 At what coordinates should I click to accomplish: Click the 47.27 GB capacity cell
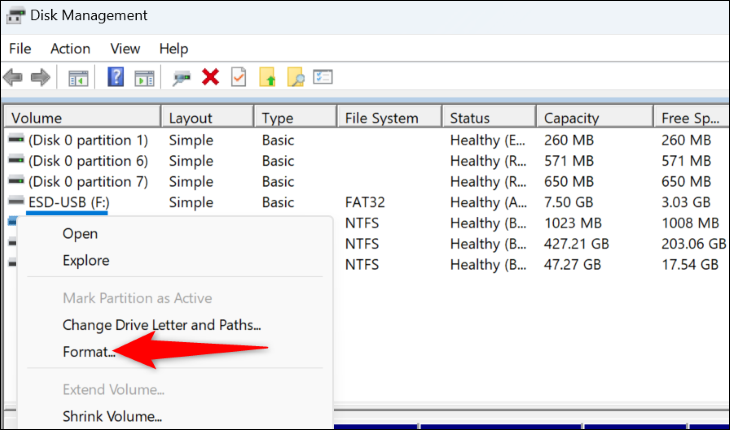coord(572,264)
